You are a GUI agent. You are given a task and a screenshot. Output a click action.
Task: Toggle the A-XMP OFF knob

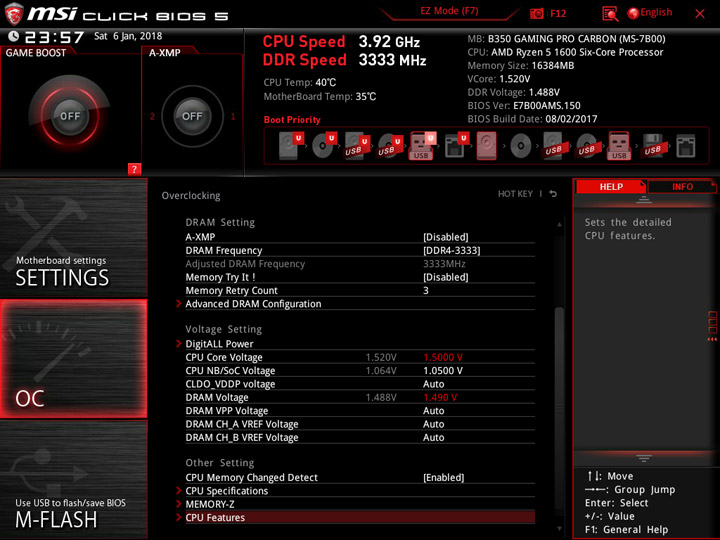tap(192, 116)
